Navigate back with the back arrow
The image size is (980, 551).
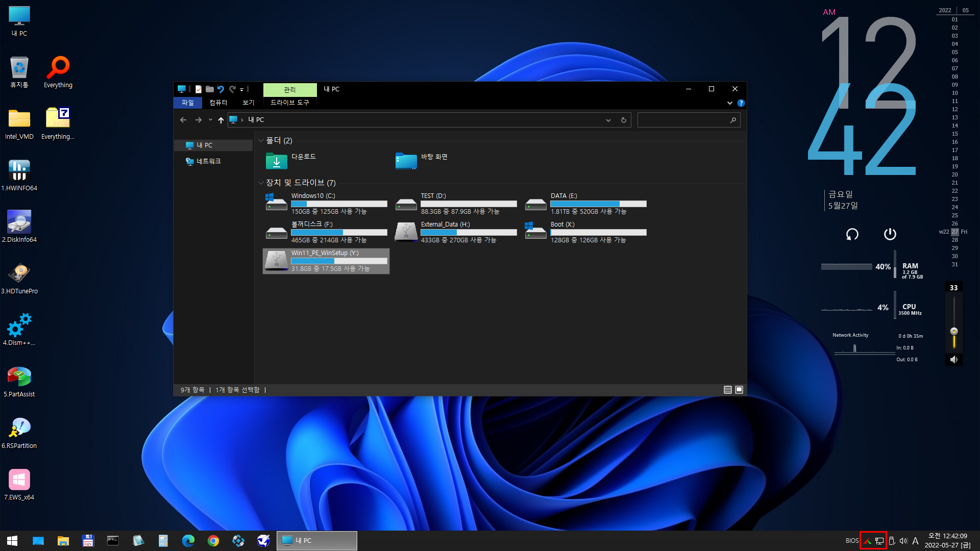coord(183,120)
